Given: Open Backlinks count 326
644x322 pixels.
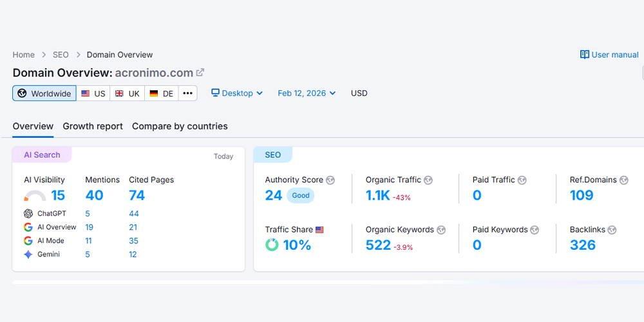Looking at the screenshot, I should tap(582, 245).
